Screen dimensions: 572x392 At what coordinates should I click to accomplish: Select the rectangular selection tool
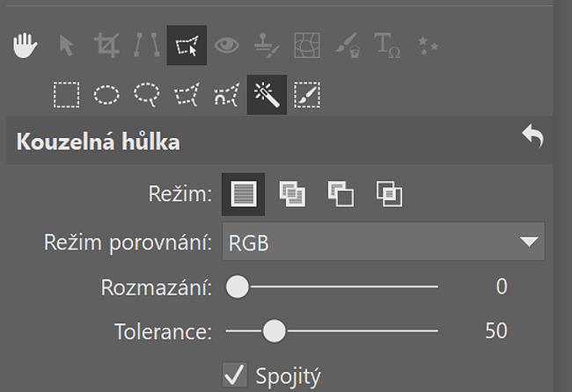pos(66,95)
